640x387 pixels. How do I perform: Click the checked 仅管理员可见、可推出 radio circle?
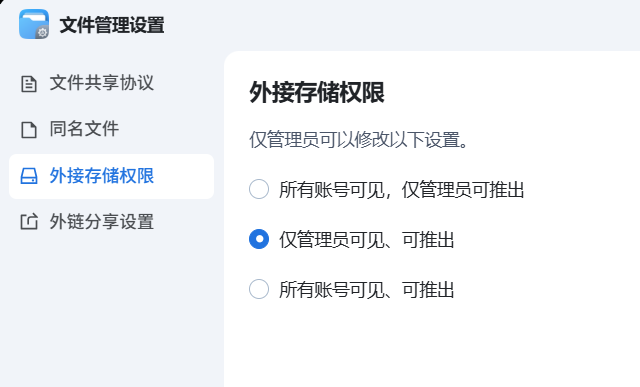(x=259, y=239)
